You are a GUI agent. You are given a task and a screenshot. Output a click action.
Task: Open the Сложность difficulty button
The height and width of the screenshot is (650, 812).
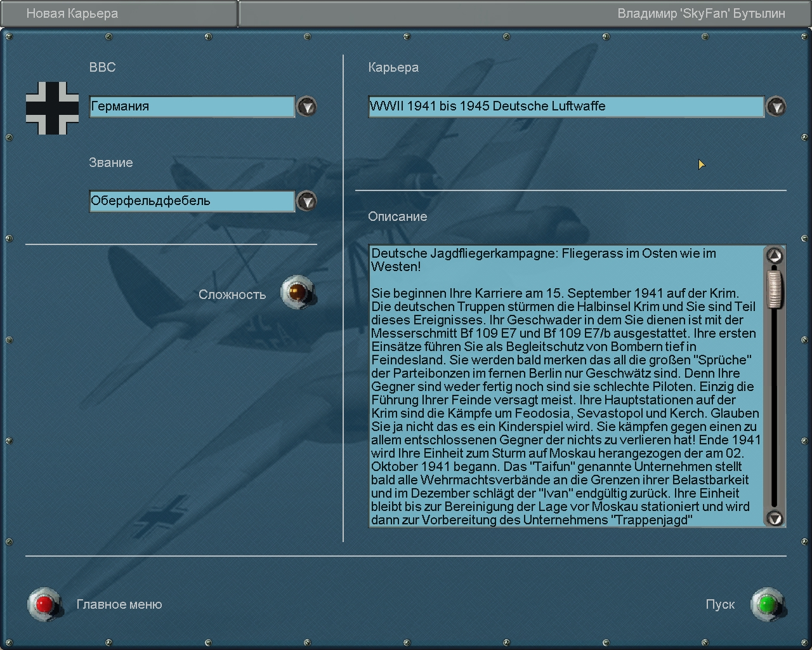click(298, 292)
